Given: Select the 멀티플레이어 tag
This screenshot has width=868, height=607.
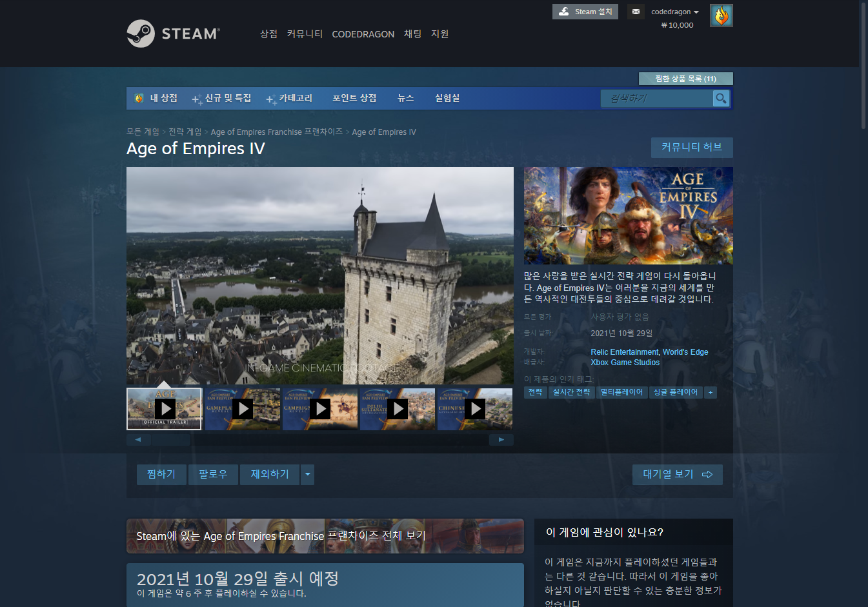Looking at the screenshot, I should 622,392.
